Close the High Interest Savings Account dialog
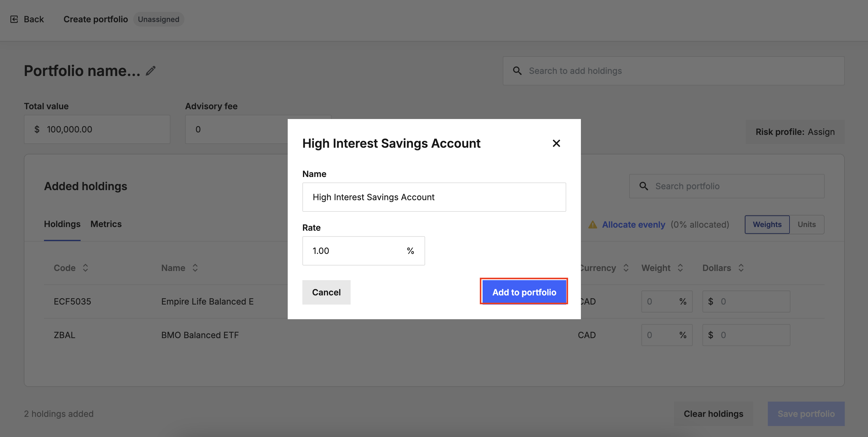Image resolution: width=868 pixels, height=437 pixels. coord(556,143)
